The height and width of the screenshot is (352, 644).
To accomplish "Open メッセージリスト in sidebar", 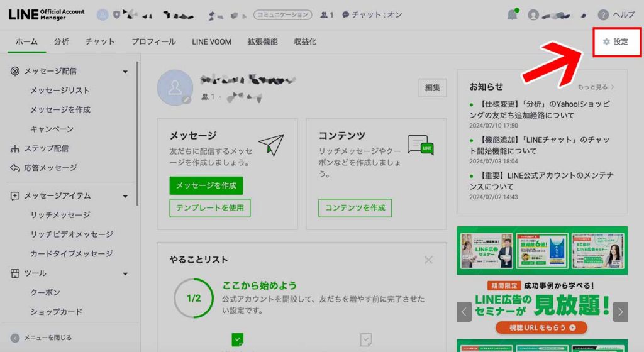I will pos(60,91).
